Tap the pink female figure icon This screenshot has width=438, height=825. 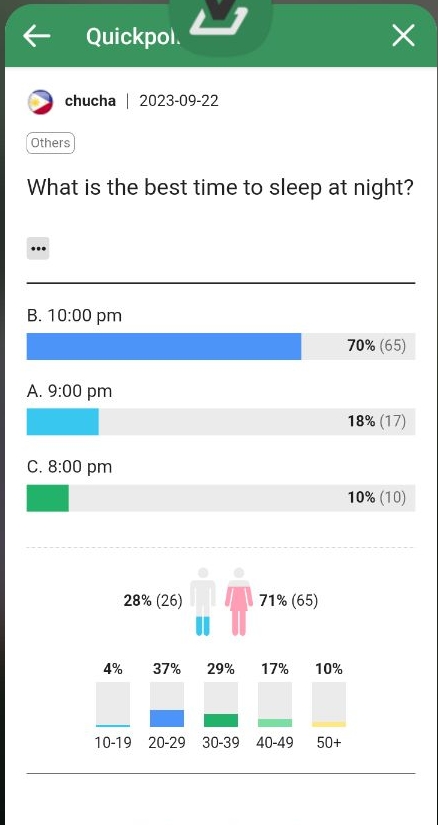pos(239,601)
